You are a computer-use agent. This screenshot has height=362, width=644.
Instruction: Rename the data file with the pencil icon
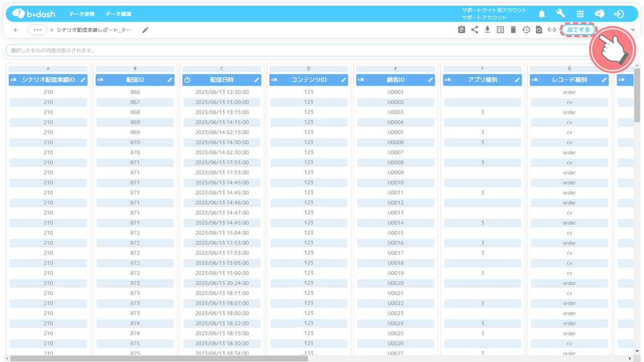145,30
